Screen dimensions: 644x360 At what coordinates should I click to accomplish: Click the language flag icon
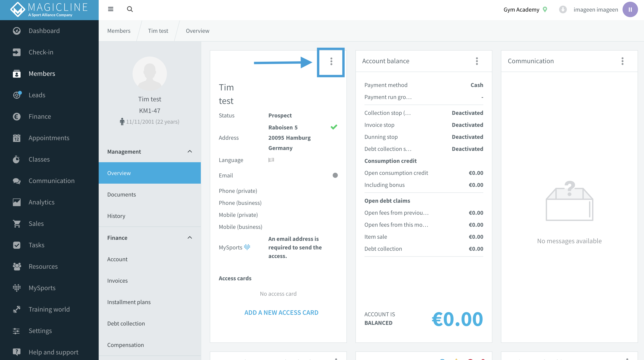click(271, 160)
